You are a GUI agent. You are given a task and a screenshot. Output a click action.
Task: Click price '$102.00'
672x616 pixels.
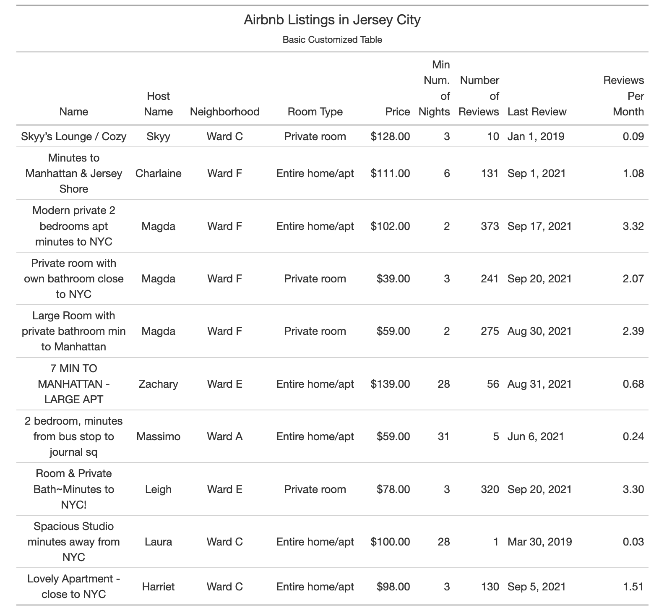coord(390,226)
